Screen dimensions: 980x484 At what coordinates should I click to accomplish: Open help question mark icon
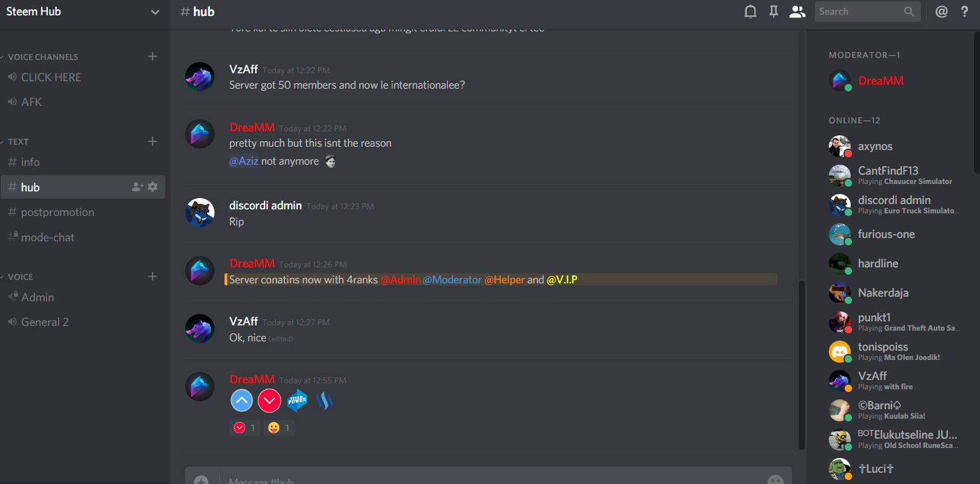tap(964, 11)
